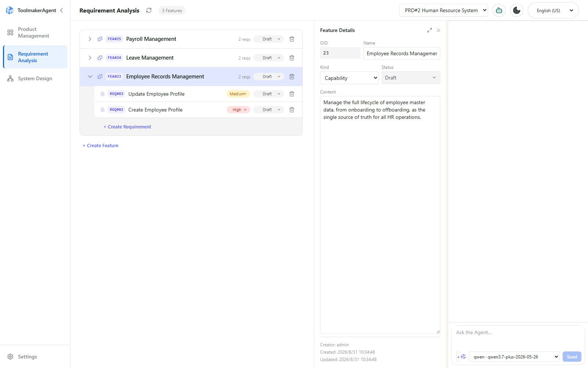Open the qwen model selection dropdown
This screenshot has height=368, width=588.
(x=514, y=357)
